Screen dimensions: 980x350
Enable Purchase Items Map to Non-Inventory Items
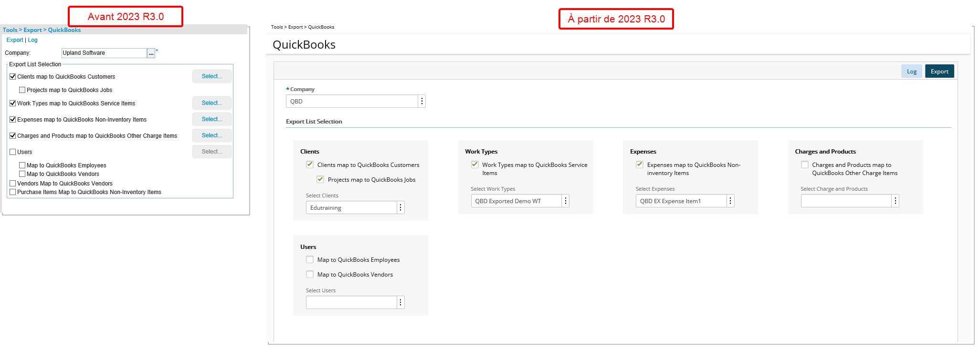13,192
